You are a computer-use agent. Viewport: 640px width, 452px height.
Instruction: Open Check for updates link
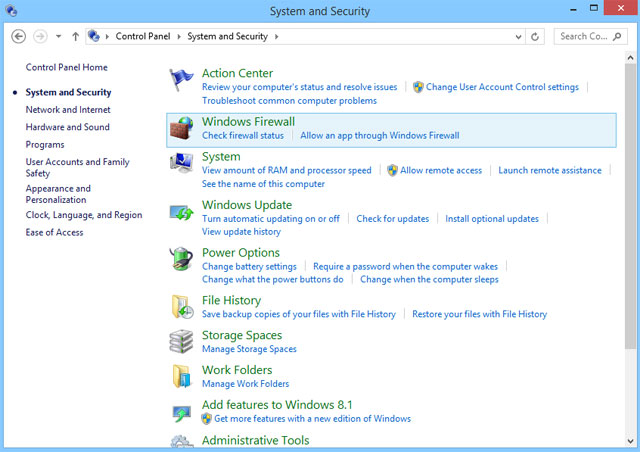pyautogui.click(x=393, y=219)
